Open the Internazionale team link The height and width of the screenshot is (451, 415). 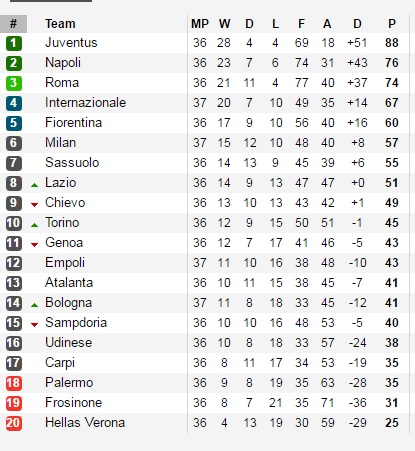point(85,103)
